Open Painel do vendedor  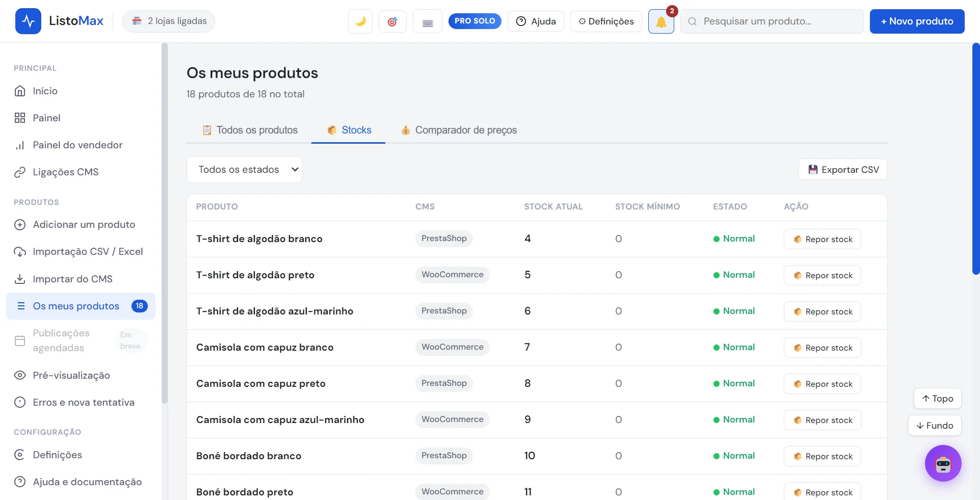tap(82, 145)
